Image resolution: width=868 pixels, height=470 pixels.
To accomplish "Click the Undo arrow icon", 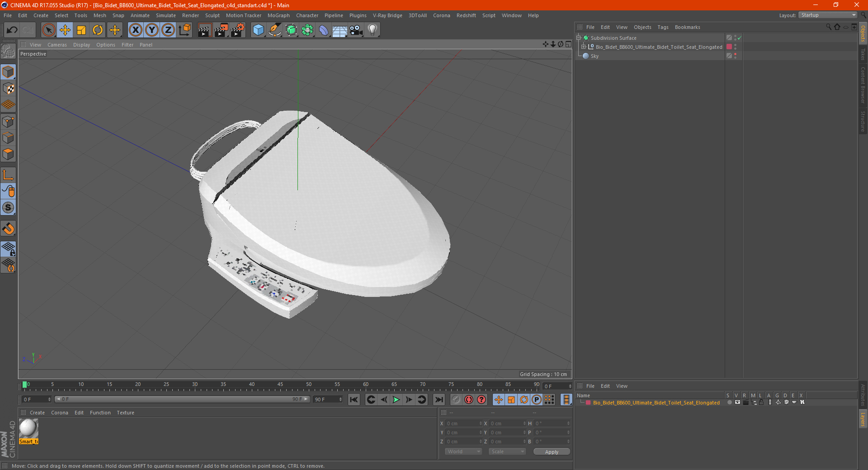I will pyautogui.click(x=12, y=30).
